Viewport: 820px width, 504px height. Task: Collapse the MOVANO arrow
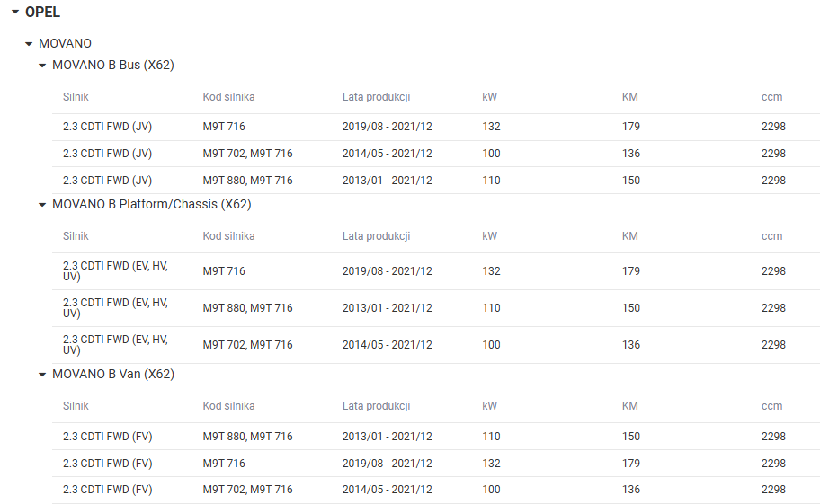coord(29,44)
